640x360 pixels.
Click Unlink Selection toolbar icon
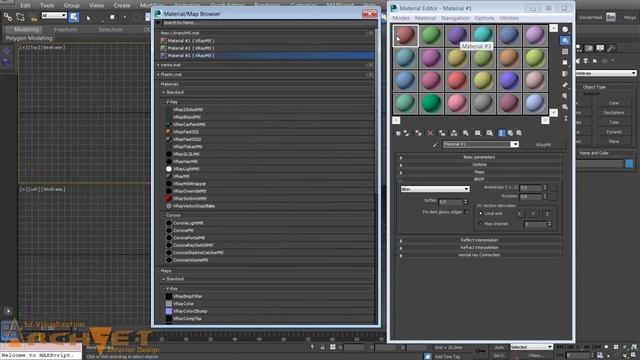(x=20, y=17)
